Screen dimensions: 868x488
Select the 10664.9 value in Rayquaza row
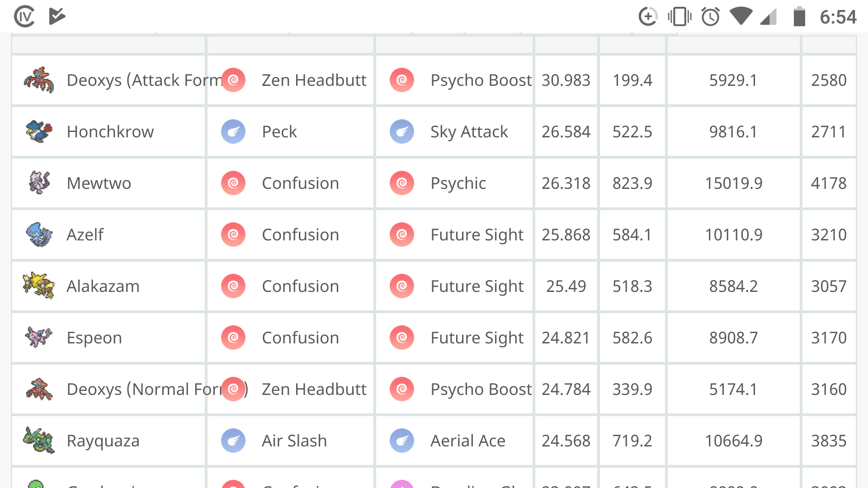[x=734, y=441]
